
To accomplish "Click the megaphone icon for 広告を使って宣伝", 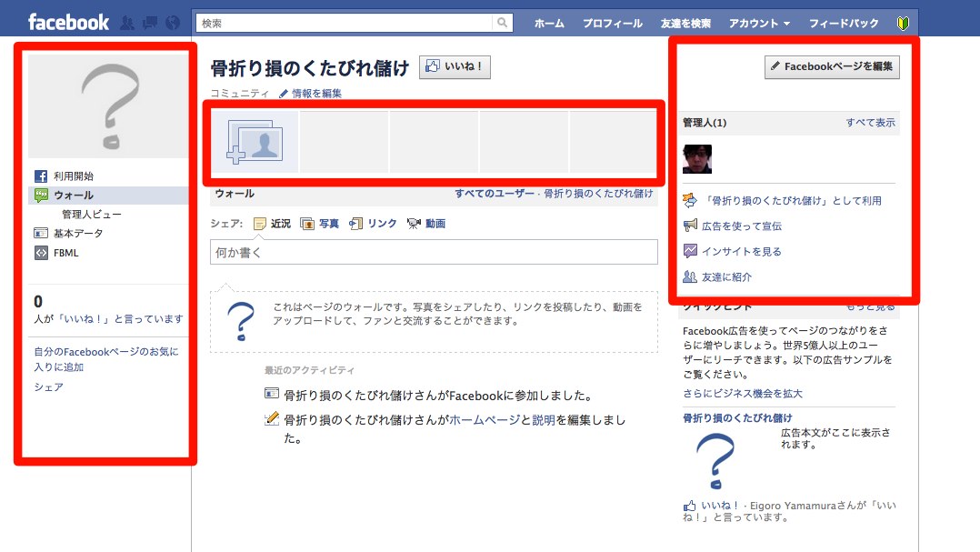I will tap(690, 226).
